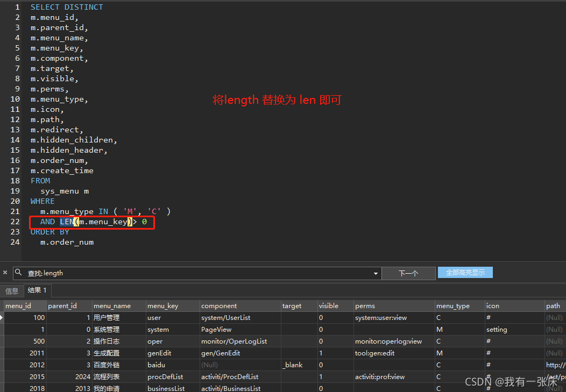This screenshot has height=392, width=566.
Task: Click the 下一个 (Next match) button
Action: [x=408, y=273]
